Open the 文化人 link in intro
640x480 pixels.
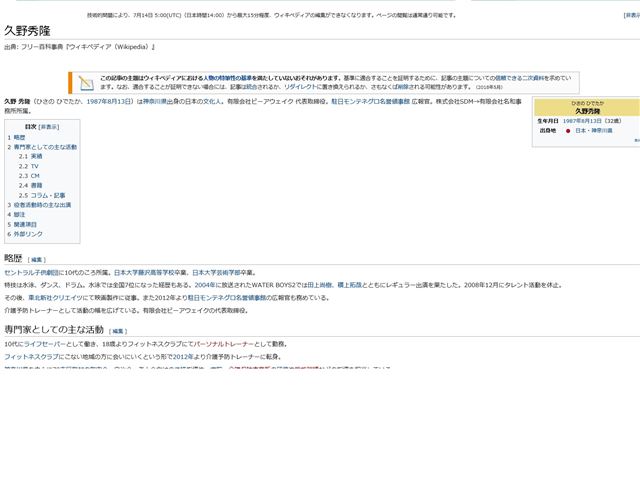[x=212, y=101]
